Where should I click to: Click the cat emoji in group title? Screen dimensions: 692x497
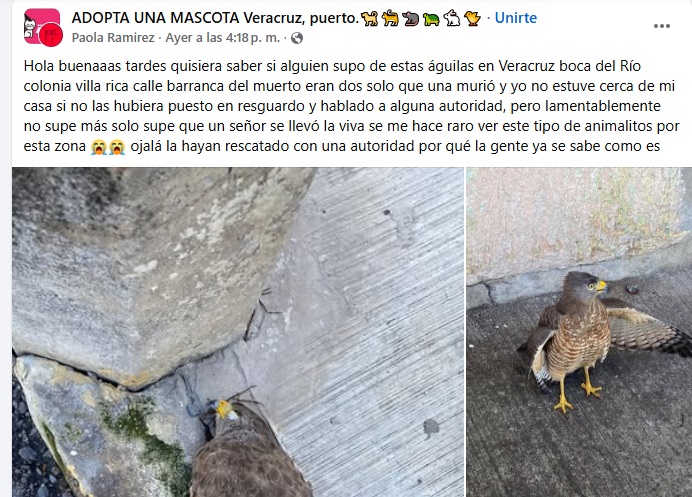coord(390,19)
